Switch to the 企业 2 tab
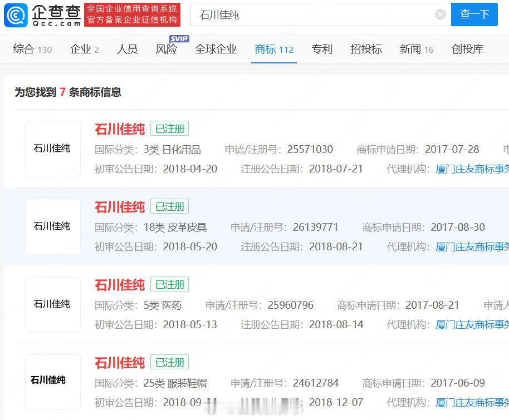The width and height of the screenshot is (509, 420). 85,50
